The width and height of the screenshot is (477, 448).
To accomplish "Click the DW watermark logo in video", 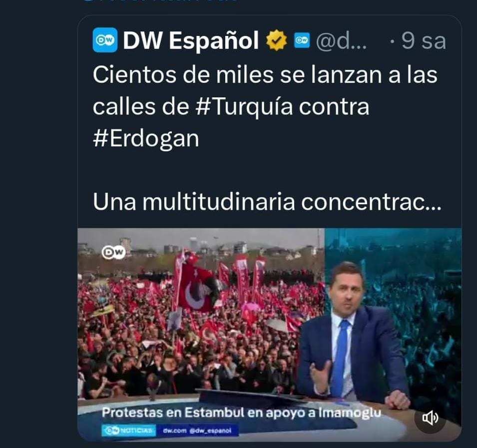I will (113, 252).
